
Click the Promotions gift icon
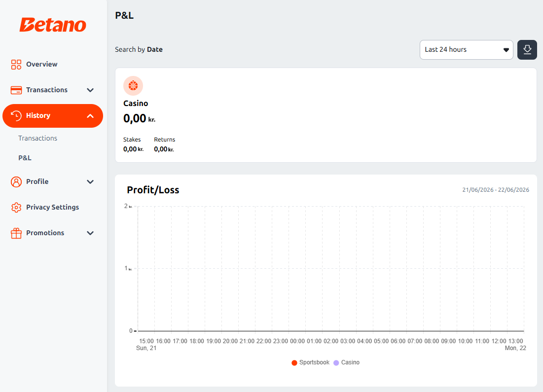click(x=16, y=233)
